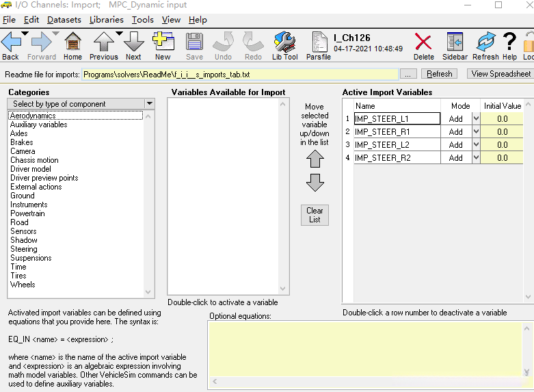Open Mode dropdown for IMP_STEER_L1
534x392 pixels.
click(x=476, y=119)
